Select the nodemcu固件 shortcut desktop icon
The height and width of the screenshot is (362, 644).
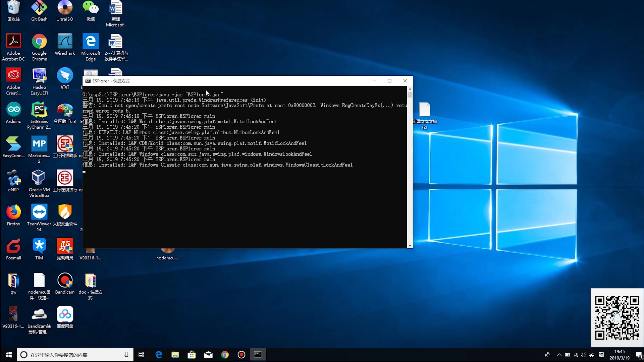[x=39, y=286]
